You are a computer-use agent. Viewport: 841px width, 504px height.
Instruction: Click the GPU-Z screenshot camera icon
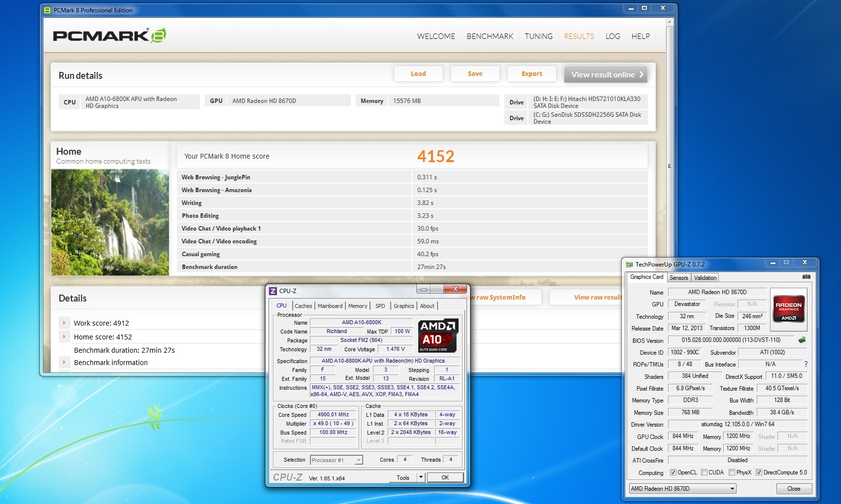pos(806,277)
